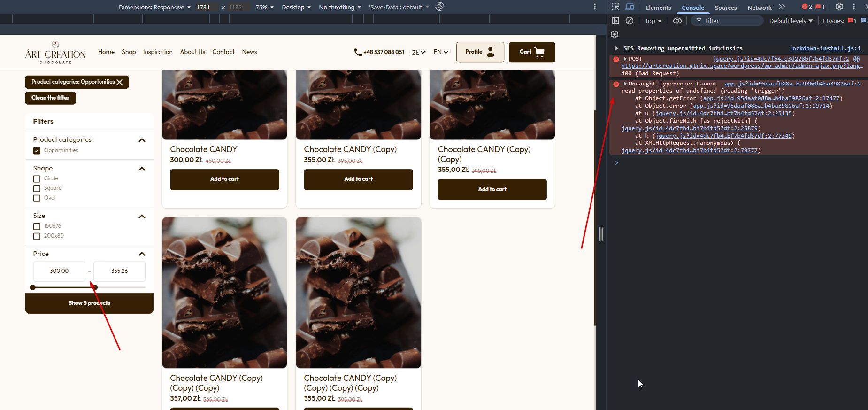Add Chocolate CANDY 300,00 ZŁ to cart
Screen dimensions: 868x410
point(224,179)
